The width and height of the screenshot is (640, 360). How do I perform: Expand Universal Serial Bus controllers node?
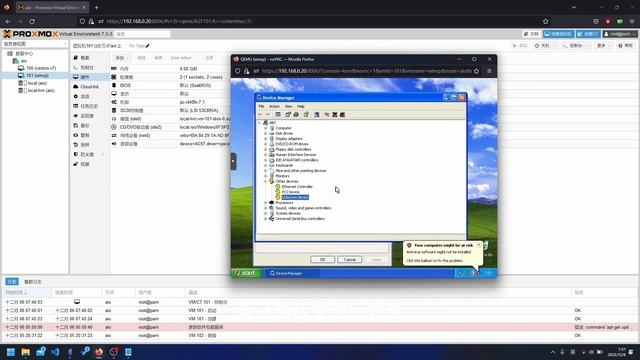click(x=266, y=219)
